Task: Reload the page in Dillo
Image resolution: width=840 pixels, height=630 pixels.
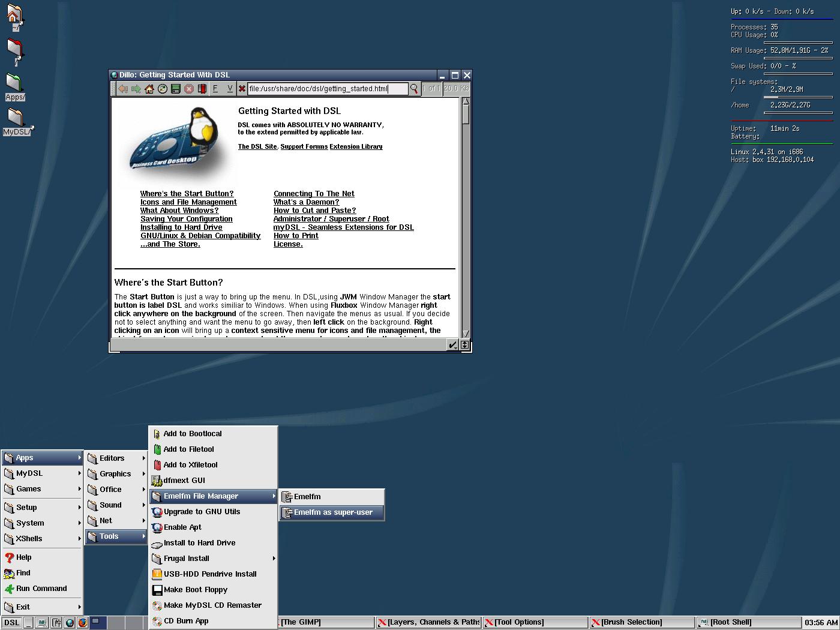Action: pos(163,89)
